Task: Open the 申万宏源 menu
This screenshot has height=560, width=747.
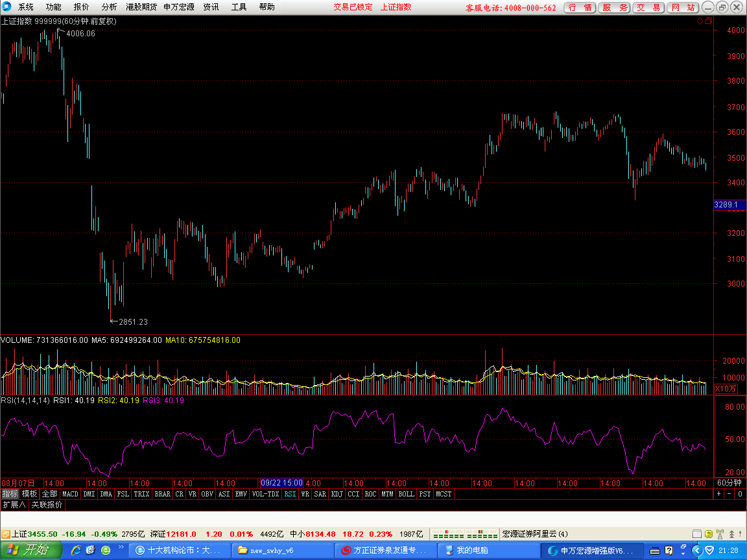Action: [x=179, y=7]
